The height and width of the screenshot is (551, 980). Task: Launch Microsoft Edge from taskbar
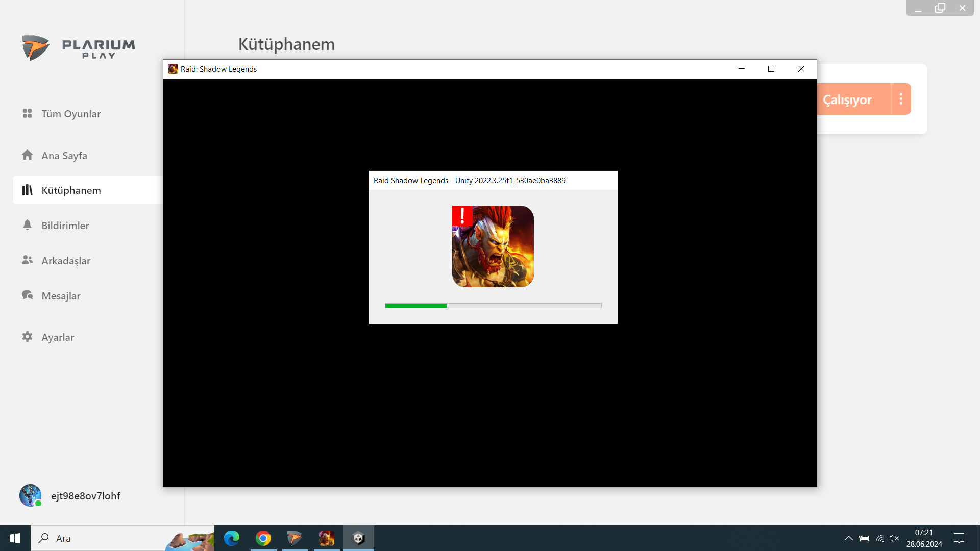232,538
